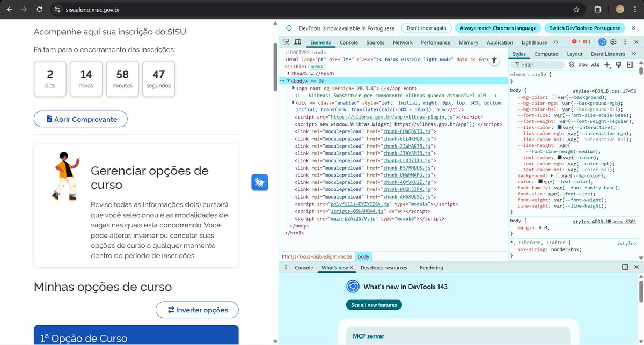Bookmark this page with the star icon
The height and width of the screenshot is (345, 644).
[x=576, y=10]
